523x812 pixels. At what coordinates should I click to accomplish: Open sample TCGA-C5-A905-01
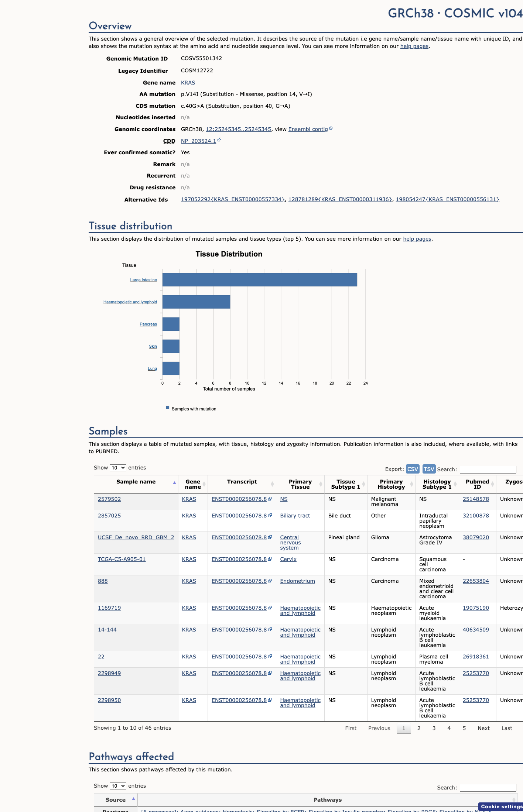click(122, 559)
